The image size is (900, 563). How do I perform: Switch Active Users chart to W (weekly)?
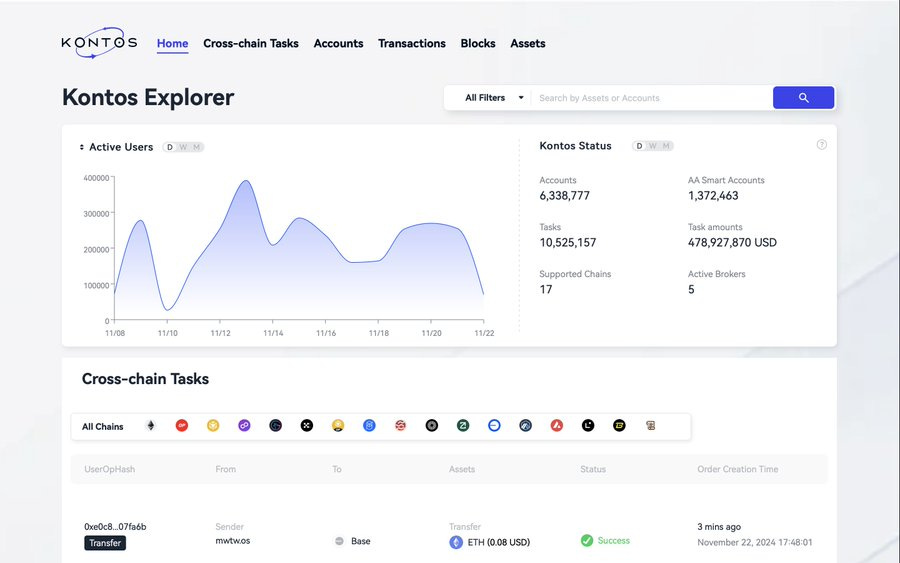click(x=183, y=147)
